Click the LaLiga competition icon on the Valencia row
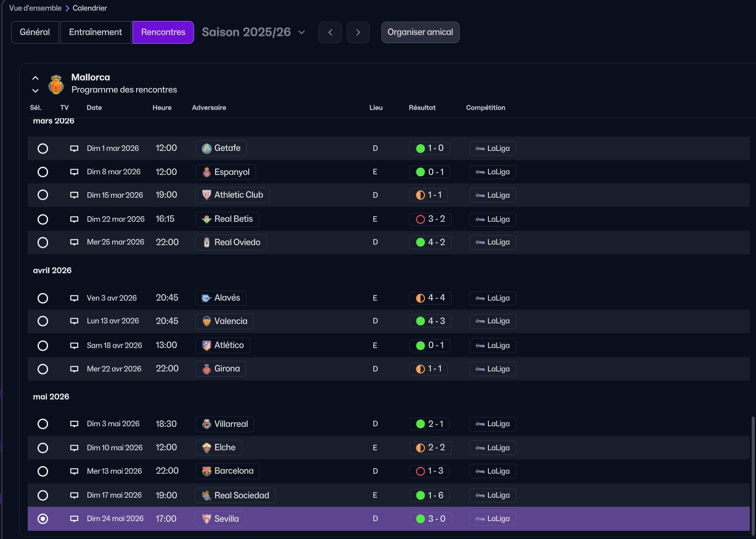 coord(480,322)
